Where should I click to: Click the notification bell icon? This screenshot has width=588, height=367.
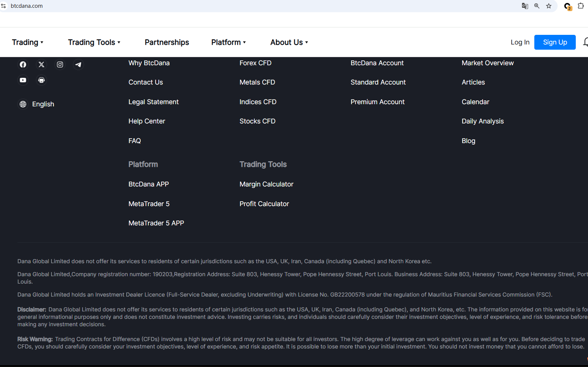click(585, 42)
